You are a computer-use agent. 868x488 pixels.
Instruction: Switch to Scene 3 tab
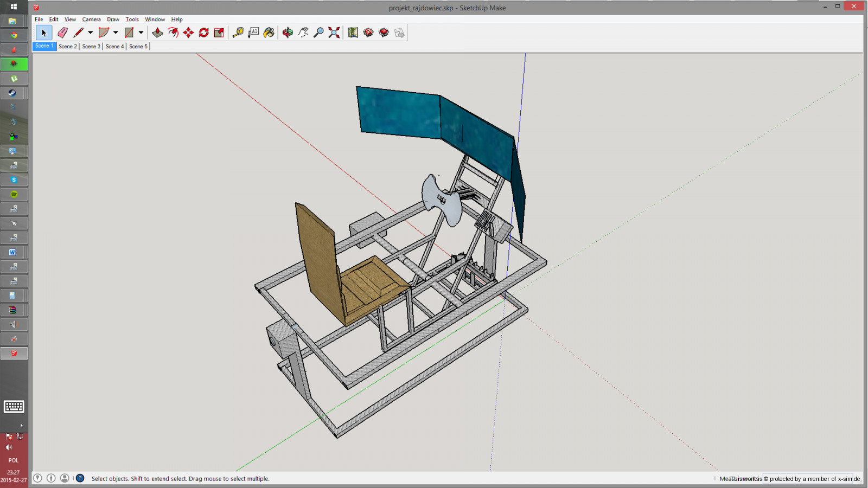coord(91,47)
